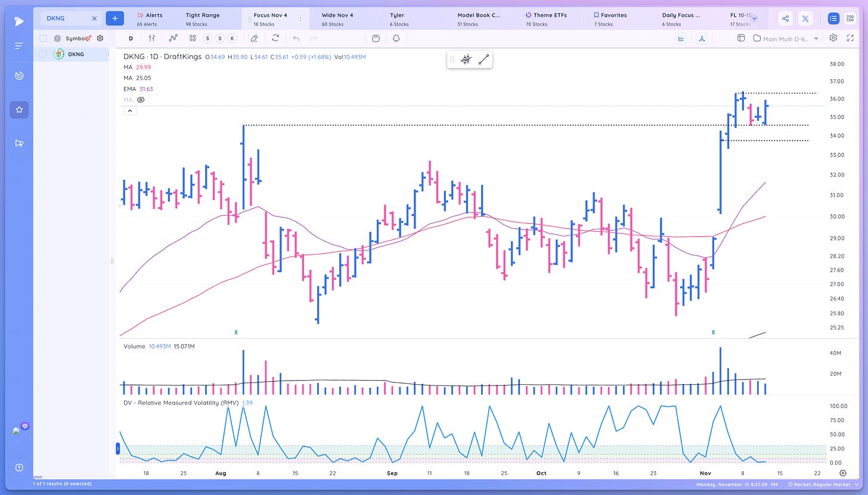Clear the DKNG search with X
The width and height of the screenshot is (868, 495).
[94, 18]
